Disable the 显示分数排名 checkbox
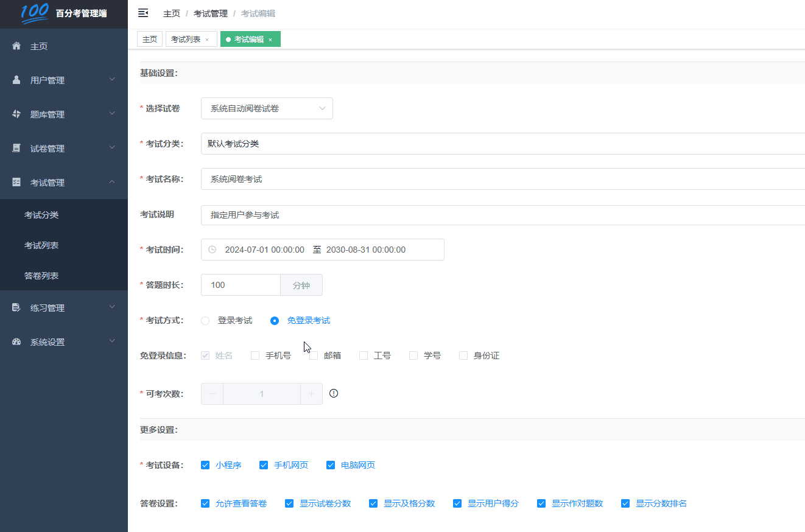This screenshot has height=532, width=805. (625, 503)
